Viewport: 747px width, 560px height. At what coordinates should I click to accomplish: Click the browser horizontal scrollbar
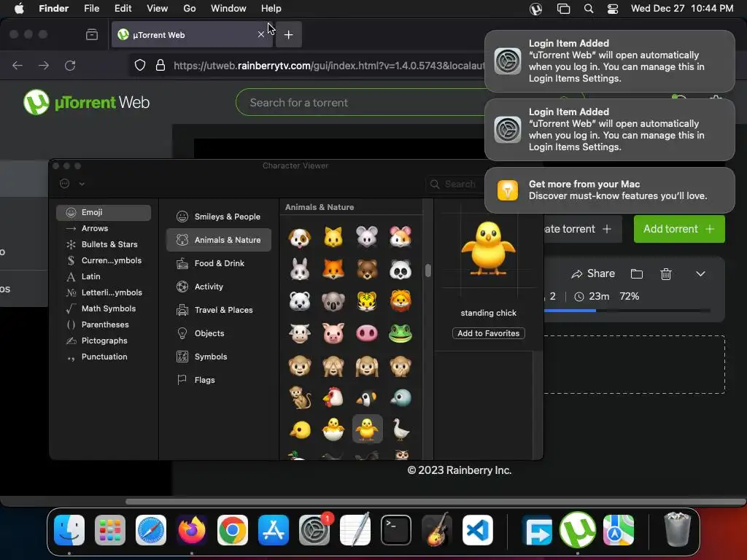click(x=436, y=502)
